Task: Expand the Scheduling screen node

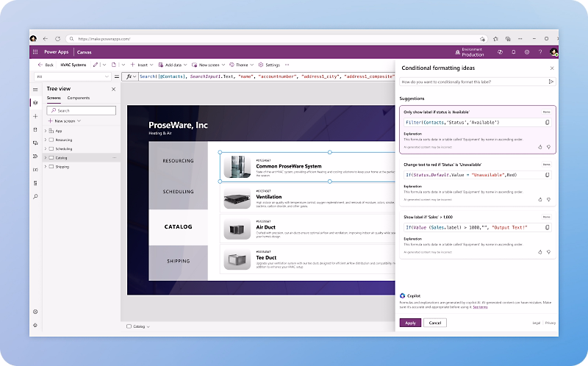Action: click(46, 149)
